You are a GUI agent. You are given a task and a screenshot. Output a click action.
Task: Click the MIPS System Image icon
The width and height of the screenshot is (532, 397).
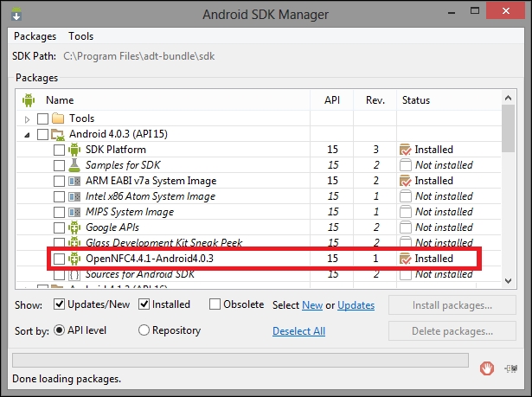[74, 212]
